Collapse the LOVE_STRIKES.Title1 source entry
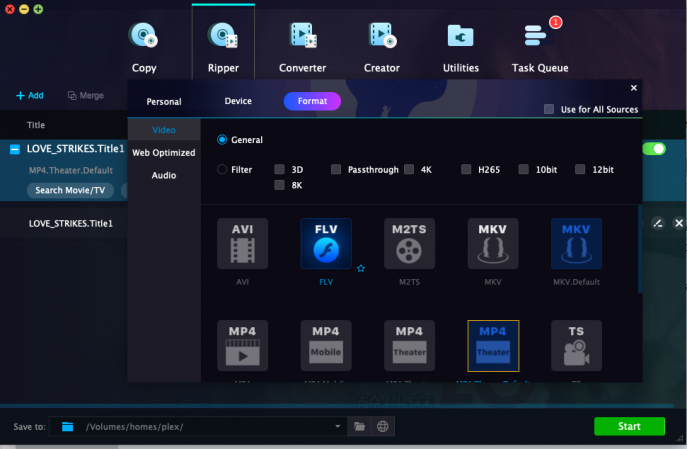687x449 pixels. [x=15, y=149]
